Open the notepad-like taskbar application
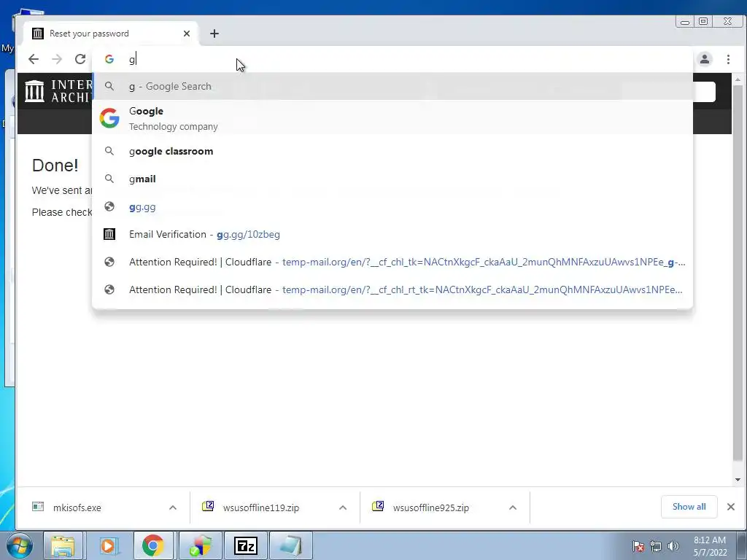The image size is (747, 560). [291, 545]
